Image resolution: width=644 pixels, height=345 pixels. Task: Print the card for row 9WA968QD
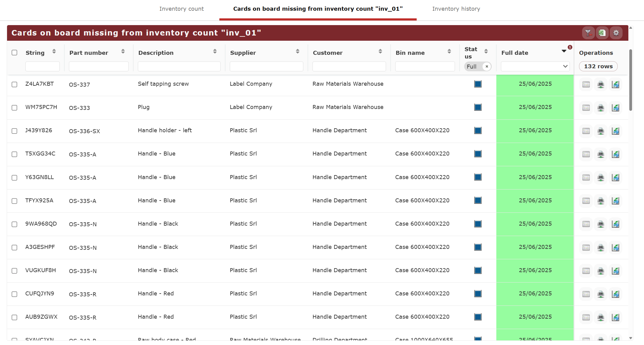coord(601,224)
